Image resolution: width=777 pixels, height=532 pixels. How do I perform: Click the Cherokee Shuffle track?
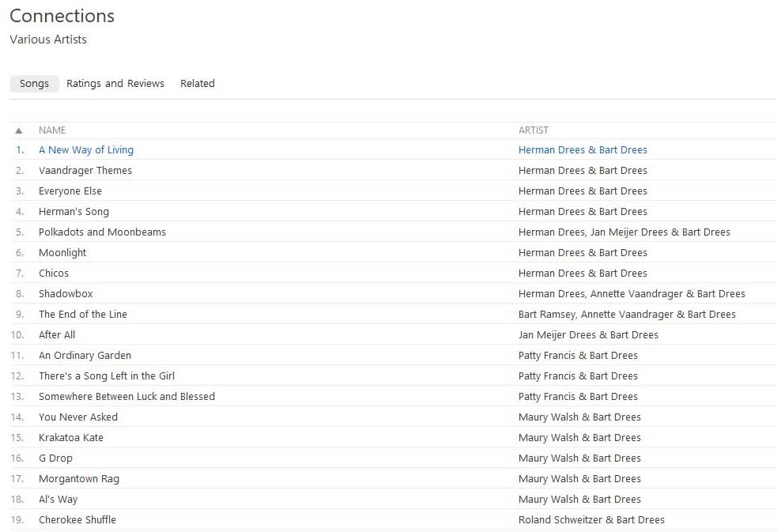coord(77,520)
